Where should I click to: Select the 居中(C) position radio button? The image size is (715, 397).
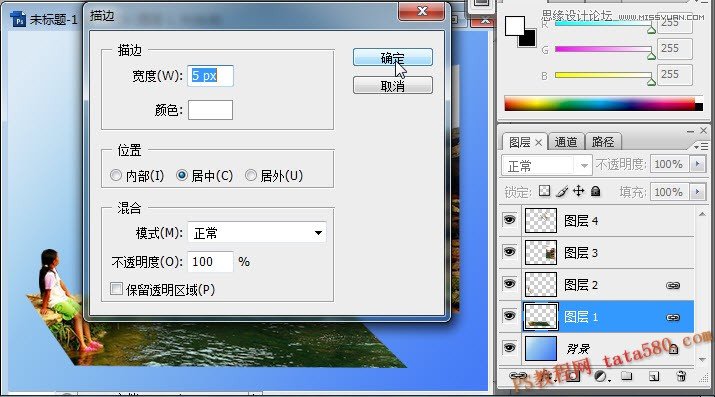tap(181, 175)
